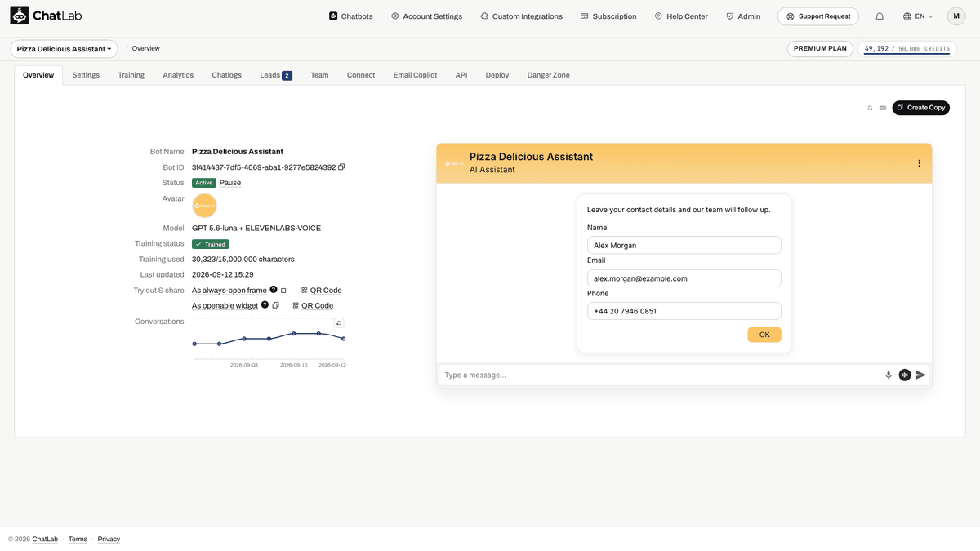
Task: Open Account Settings in top navigation
Action: pos(426,16)
